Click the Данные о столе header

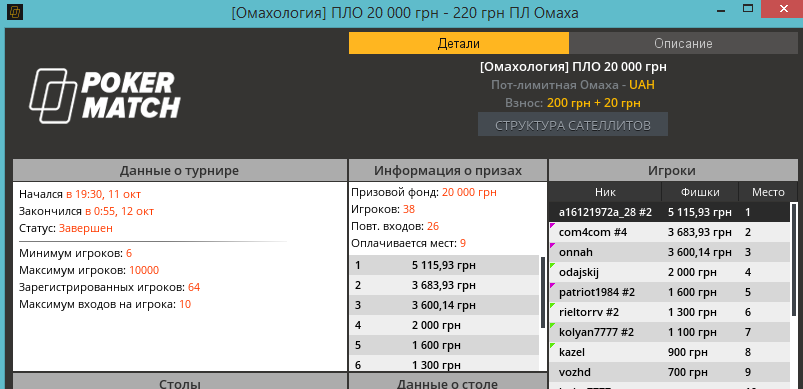coord(448,382)
